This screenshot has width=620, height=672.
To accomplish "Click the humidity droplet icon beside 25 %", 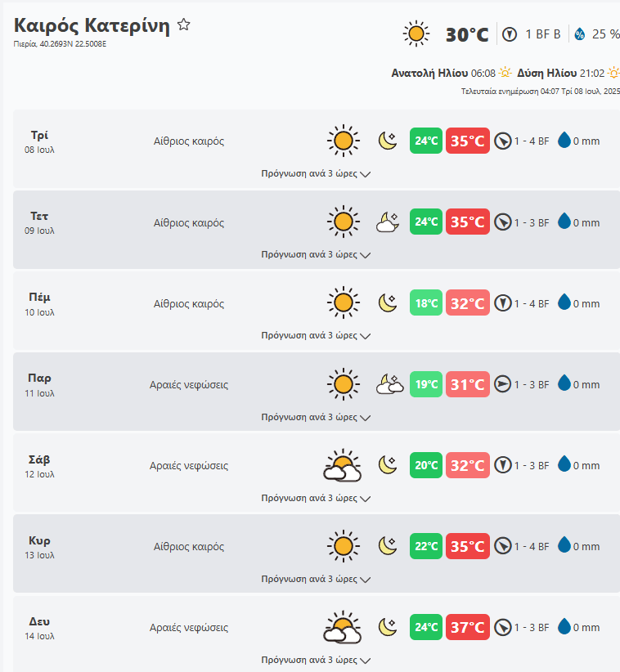I will (580, 34).
